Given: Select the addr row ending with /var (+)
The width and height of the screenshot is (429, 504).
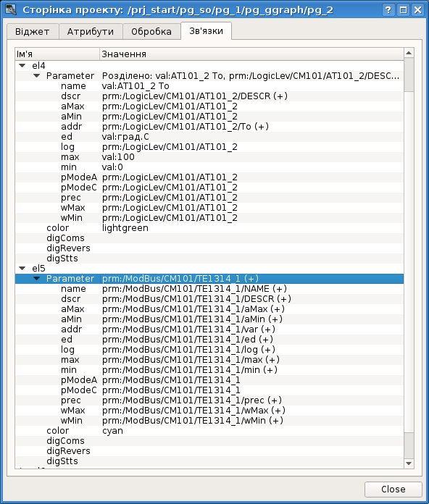Looking at the screenshot, I should tap(209, 329).
